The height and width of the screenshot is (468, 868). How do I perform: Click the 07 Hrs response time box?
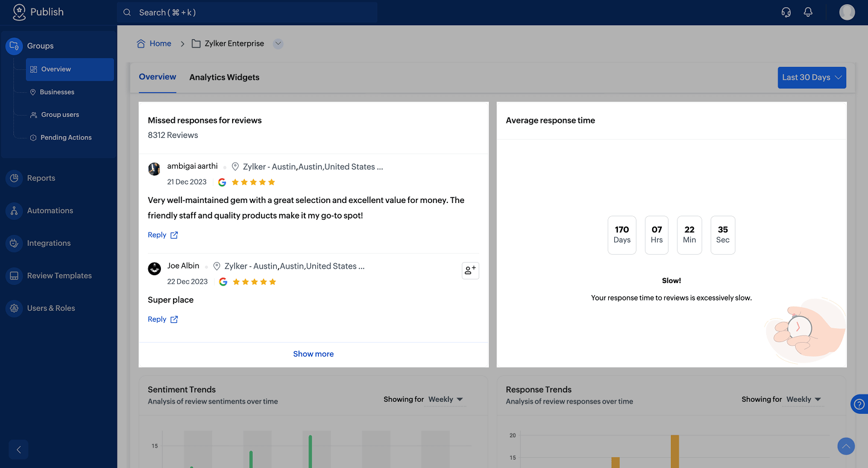click(657, 235)
